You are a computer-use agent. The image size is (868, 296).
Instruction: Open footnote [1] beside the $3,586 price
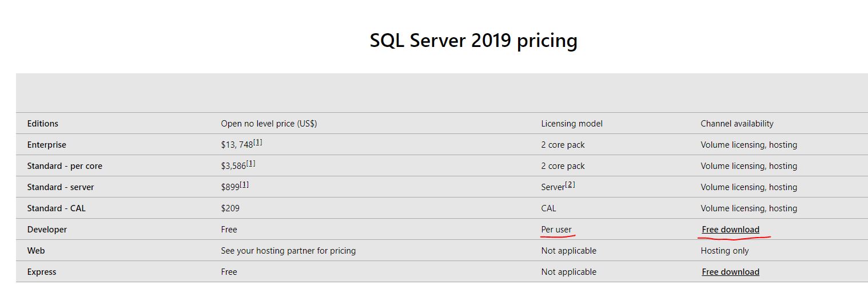tap(250, 163)
